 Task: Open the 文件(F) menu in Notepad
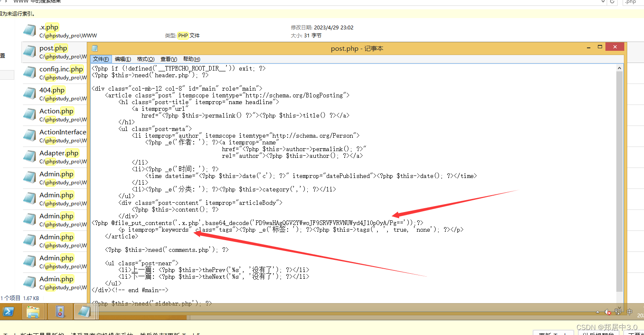coord(101,59)
